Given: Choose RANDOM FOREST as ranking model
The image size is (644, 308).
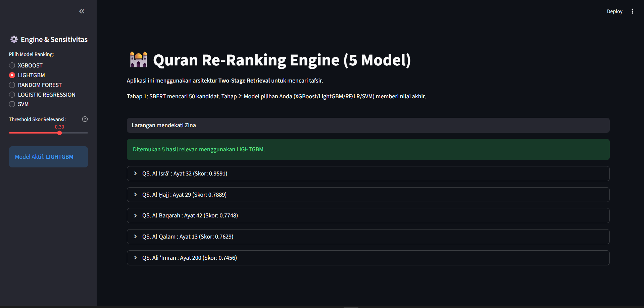Looking at the screenshot, I should click(x=12, y=85).
